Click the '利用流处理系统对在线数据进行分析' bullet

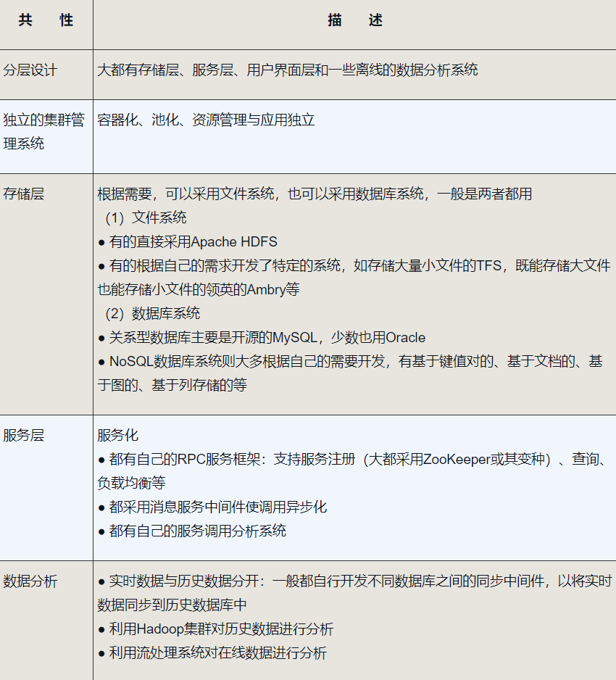click(x=212, y=653)
